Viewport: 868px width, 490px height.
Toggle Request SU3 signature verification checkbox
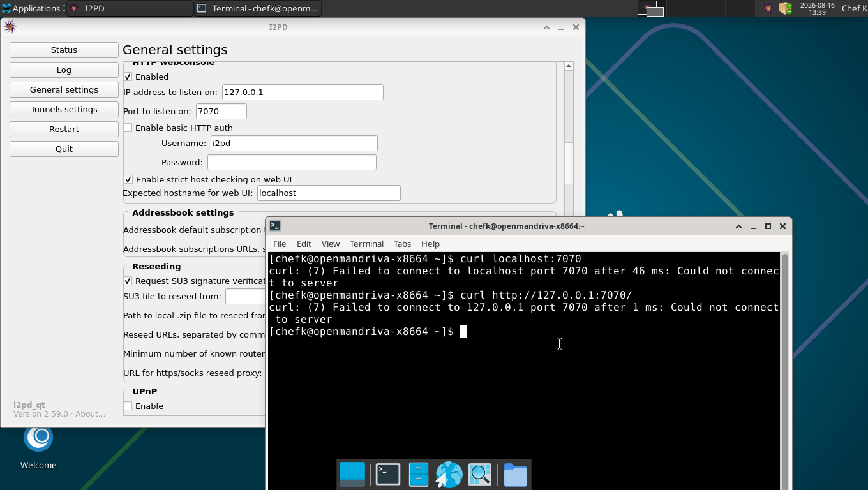128,281
